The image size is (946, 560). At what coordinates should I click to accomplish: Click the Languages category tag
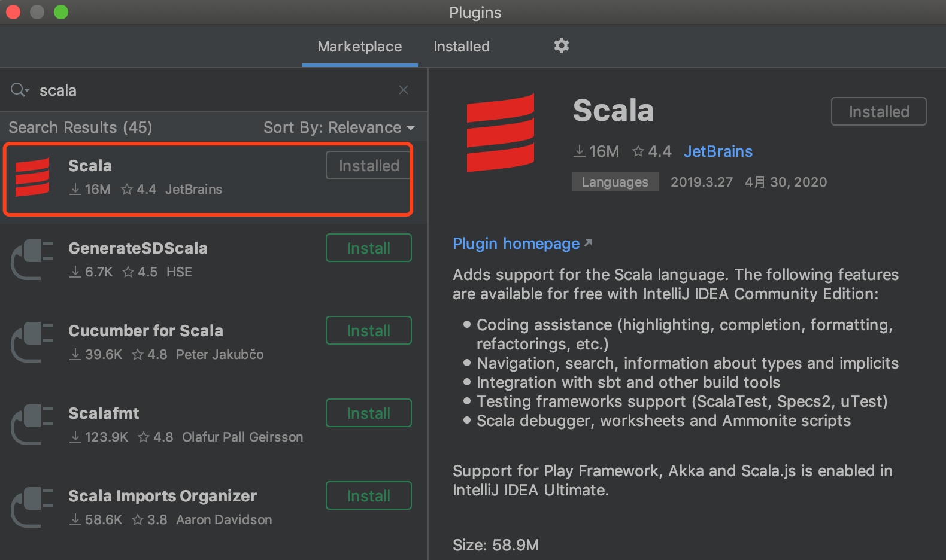615,182
